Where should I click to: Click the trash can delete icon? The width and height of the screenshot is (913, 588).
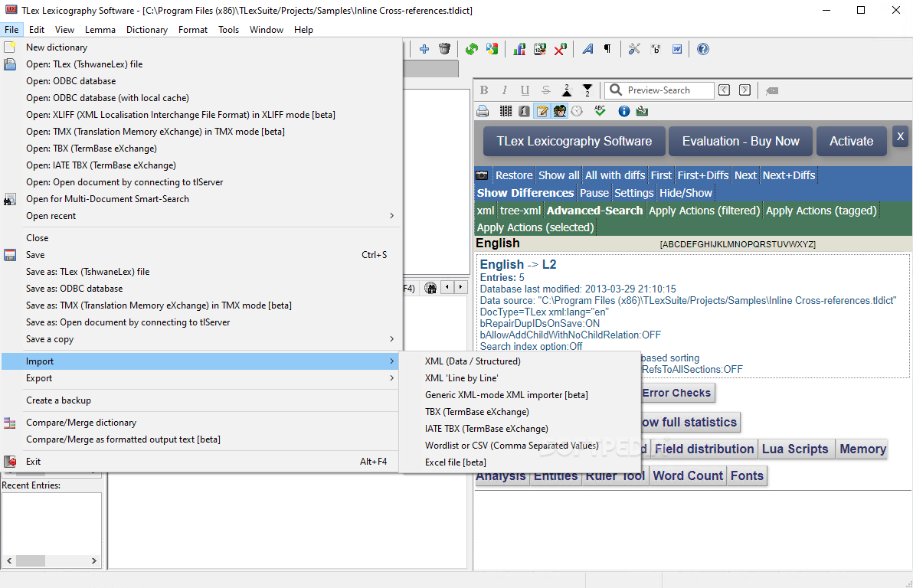444,49
